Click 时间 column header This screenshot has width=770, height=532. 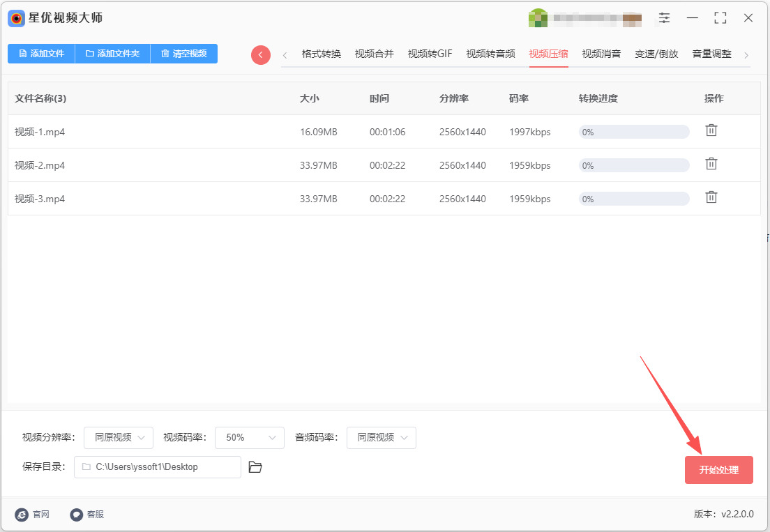[x=379, y=98]
